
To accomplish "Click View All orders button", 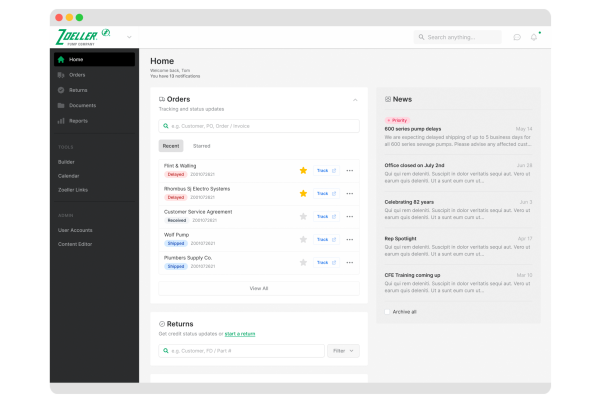I will 259,288.
